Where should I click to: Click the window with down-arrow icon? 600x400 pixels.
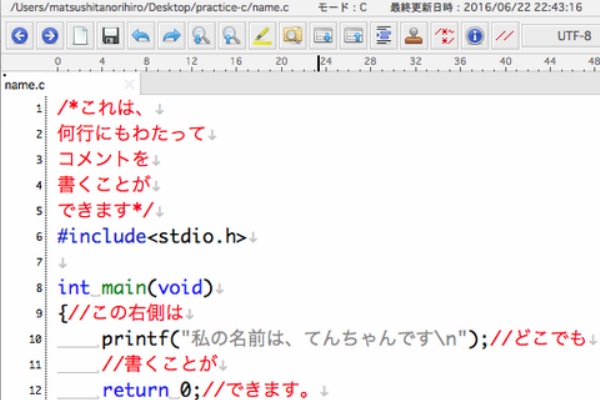click(x=323, y=36)
